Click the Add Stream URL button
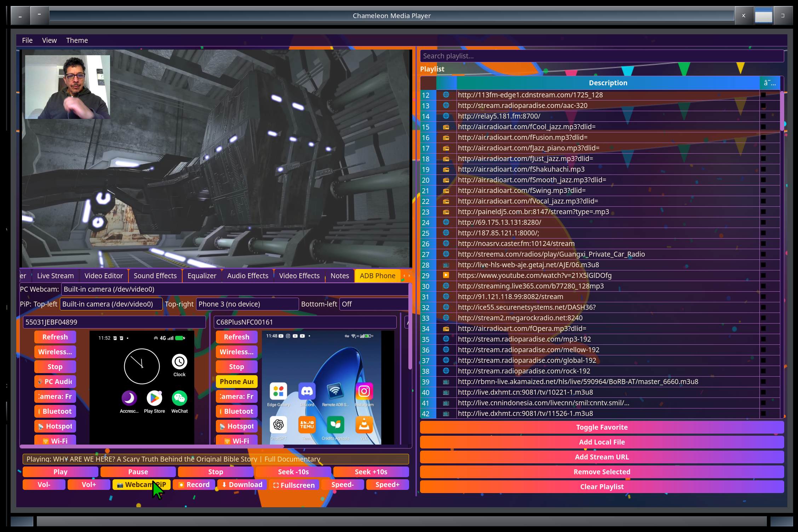Viewport: 798px width, 532px height. (602, 457)
